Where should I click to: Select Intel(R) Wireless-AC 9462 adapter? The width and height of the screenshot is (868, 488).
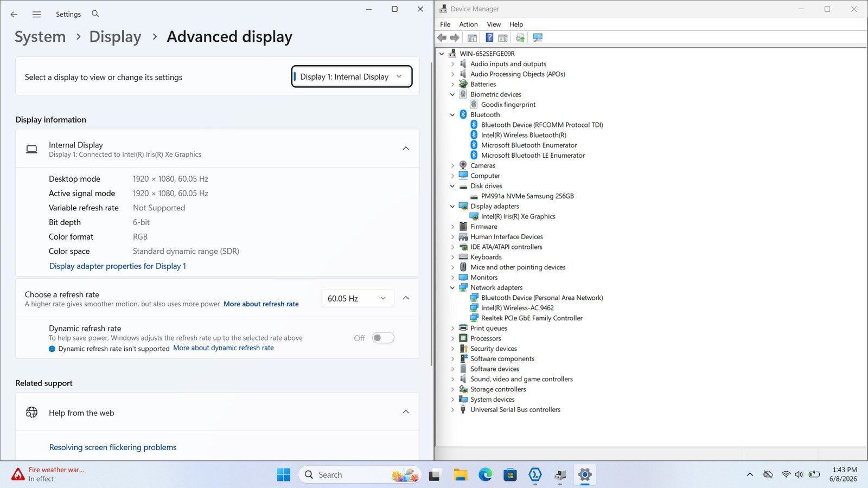pyautogui.click(x=518, y=308)
